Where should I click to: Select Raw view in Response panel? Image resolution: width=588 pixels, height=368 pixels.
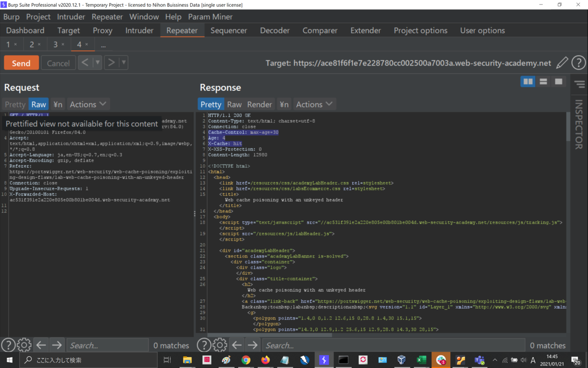(x=234, y=104)
